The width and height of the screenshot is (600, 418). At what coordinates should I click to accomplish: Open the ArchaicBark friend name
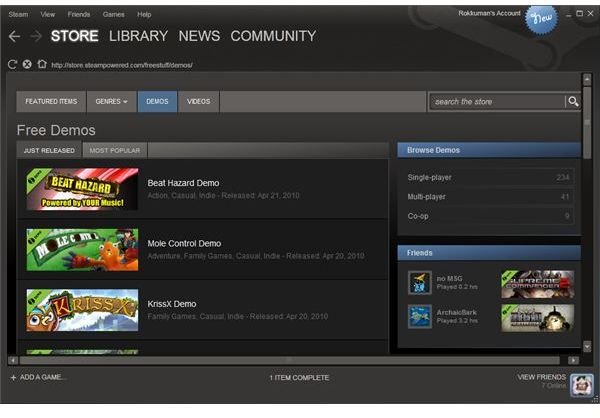pos(457,312)
